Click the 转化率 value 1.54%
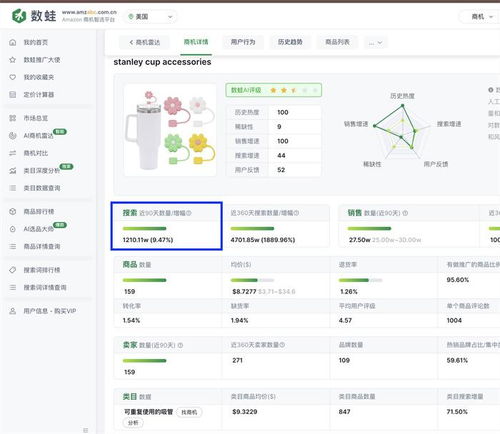The height and width of the screenshot is (434, 500). (131, 320)
